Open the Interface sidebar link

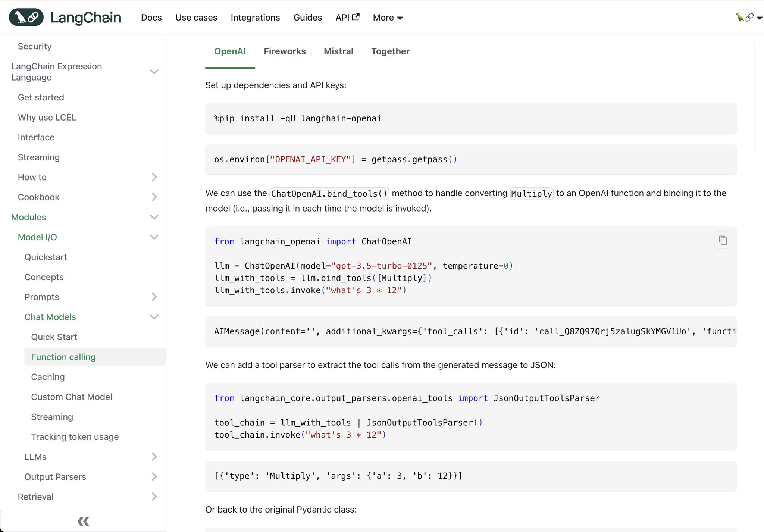pos(36,137)
